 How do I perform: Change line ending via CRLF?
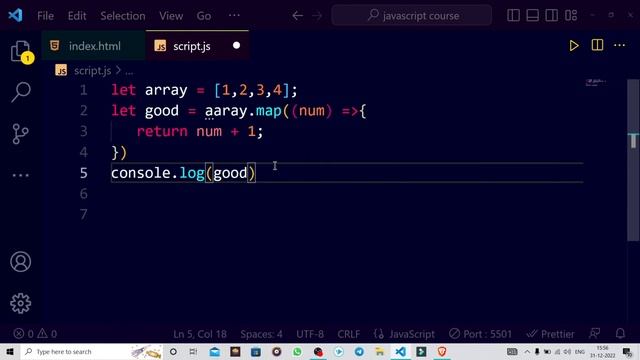(x=349, y=334)
